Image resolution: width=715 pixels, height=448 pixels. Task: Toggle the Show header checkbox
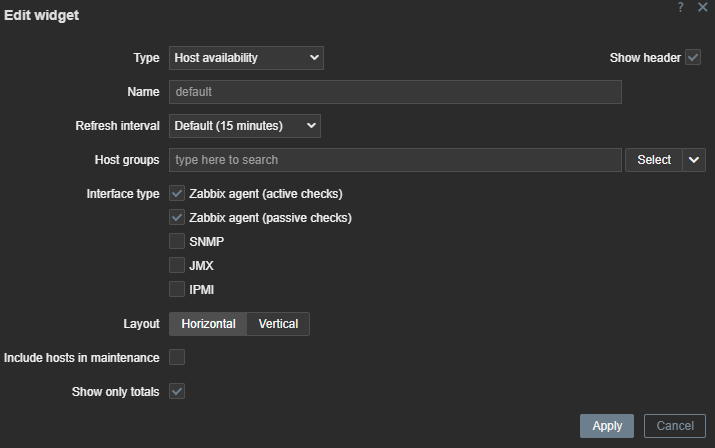click(x=693, y=58)
